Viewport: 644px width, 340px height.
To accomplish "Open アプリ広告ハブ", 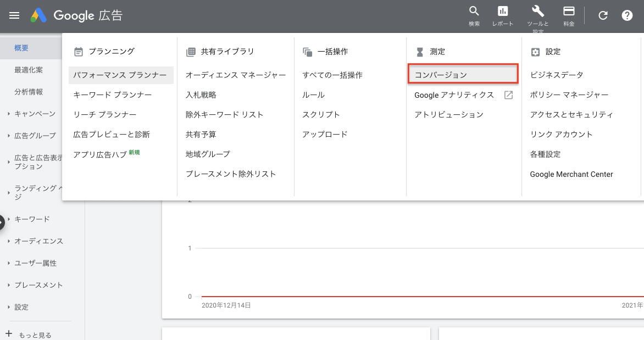I will tap(100, 154).
